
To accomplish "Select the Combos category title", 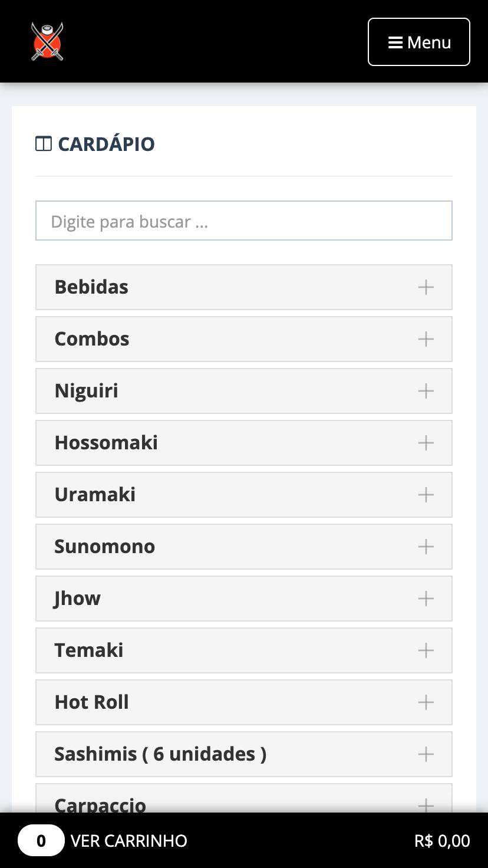I will 92,339.
